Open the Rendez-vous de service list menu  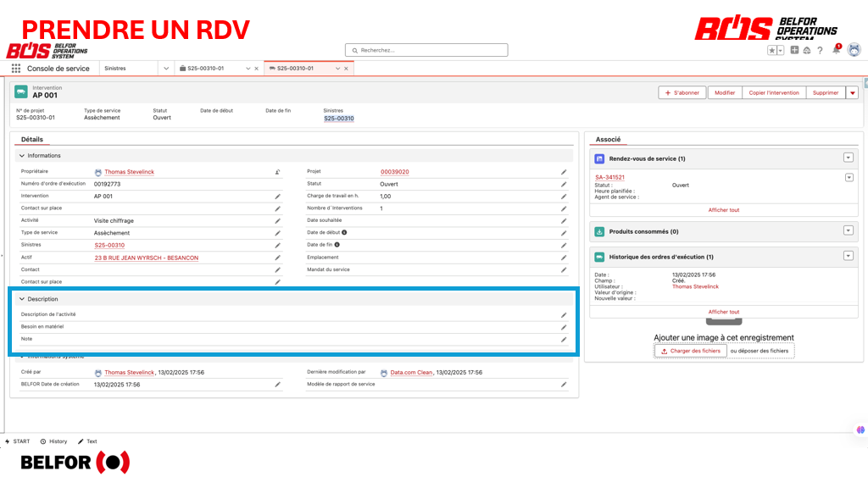click(848, 158)
